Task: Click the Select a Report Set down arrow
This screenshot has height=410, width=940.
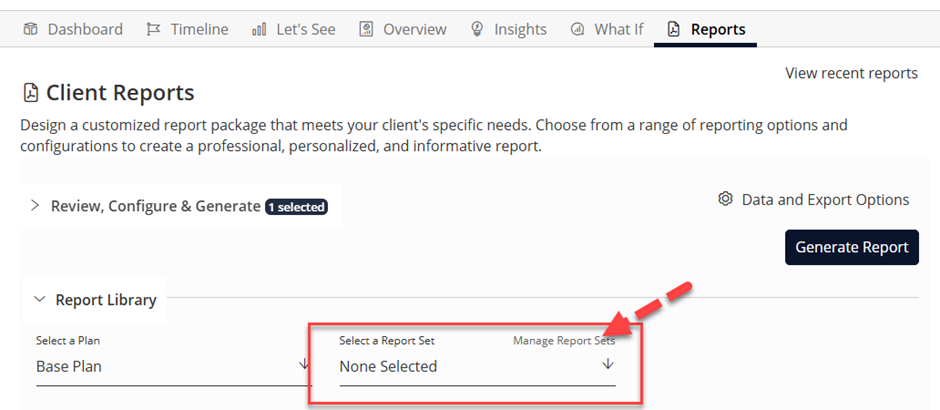Action: coord(608,364)
